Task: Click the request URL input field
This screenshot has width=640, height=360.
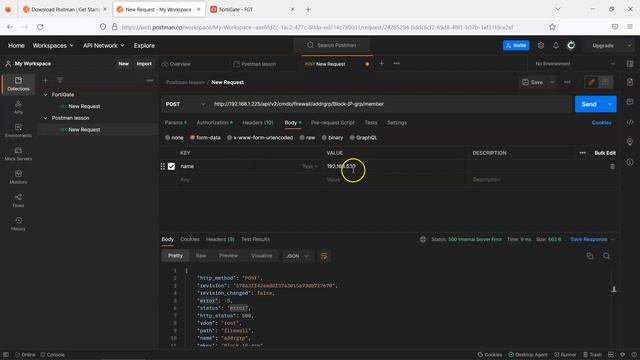Action: [391, 104]
